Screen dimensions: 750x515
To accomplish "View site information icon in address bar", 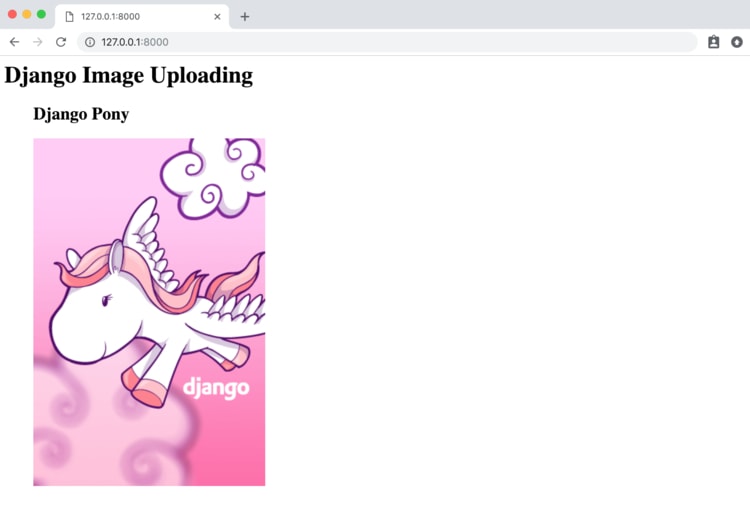I will (90, 42).
